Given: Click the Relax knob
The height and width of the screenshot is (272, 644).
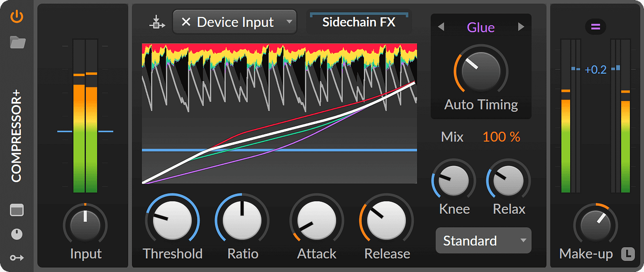Looking at the screenshot, I should point(508,181).
